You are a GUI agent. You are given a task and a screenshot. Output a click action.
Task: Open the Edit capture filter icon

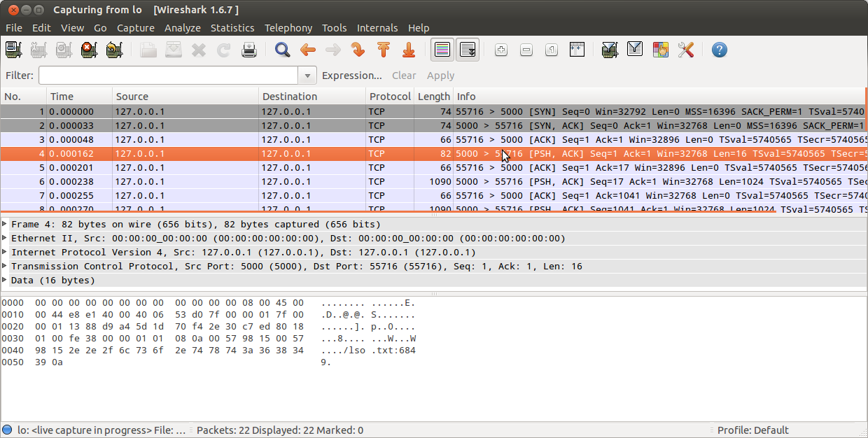tap(610, 50)
